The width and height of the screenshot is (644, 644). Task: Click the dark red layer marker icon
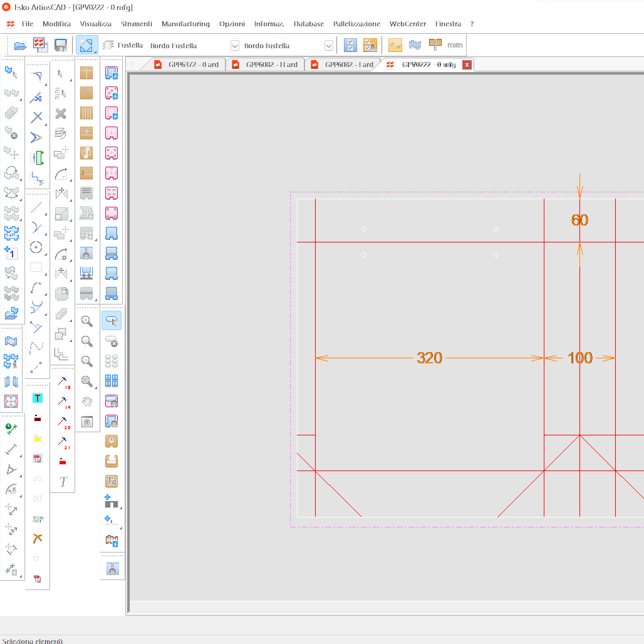pos(38,418)
